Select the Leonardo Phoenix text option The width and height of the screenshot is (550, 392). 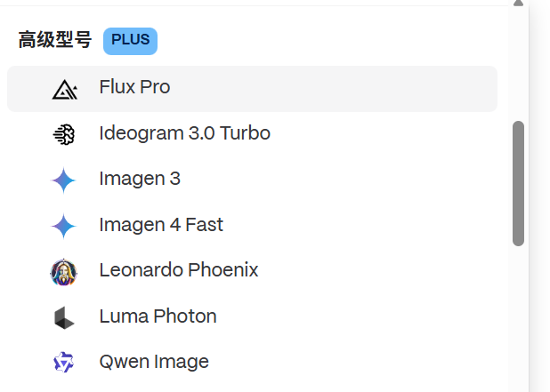point(179,270)
